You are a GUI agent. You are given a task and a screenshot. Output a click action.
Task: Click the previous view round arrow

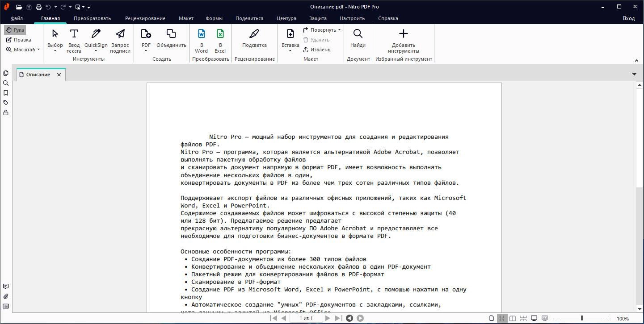tap(349, 318)
